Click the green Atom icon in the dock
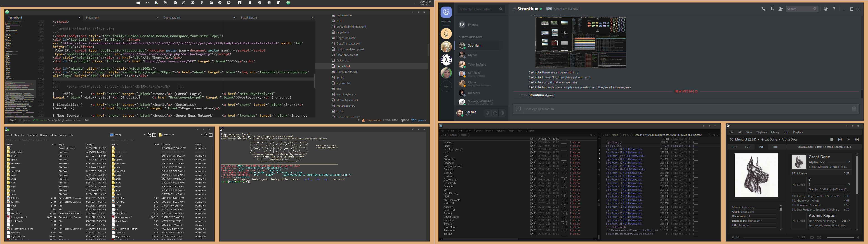The width and height of the screenshot is (868, 244). coord(288,3)
